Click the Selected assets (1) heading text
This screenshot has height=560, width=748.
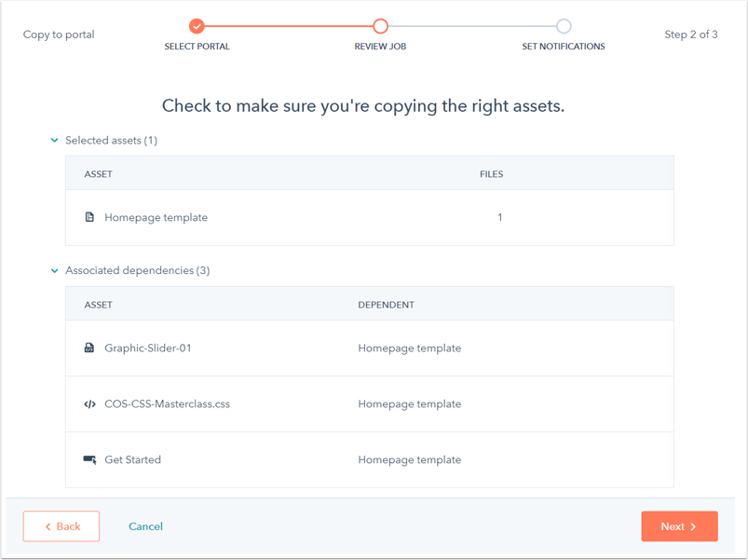tap(111, 141)
